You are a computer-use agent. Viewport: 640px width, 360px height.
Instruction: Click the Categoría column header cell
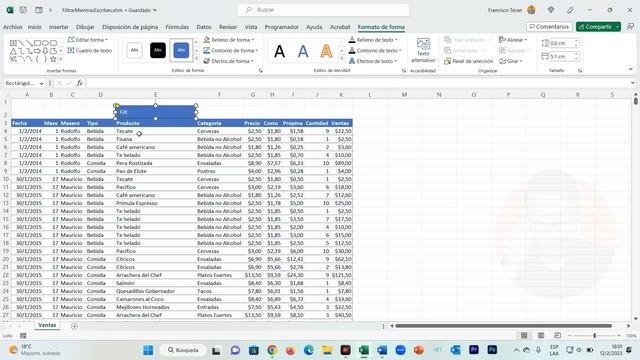(219, 123)
